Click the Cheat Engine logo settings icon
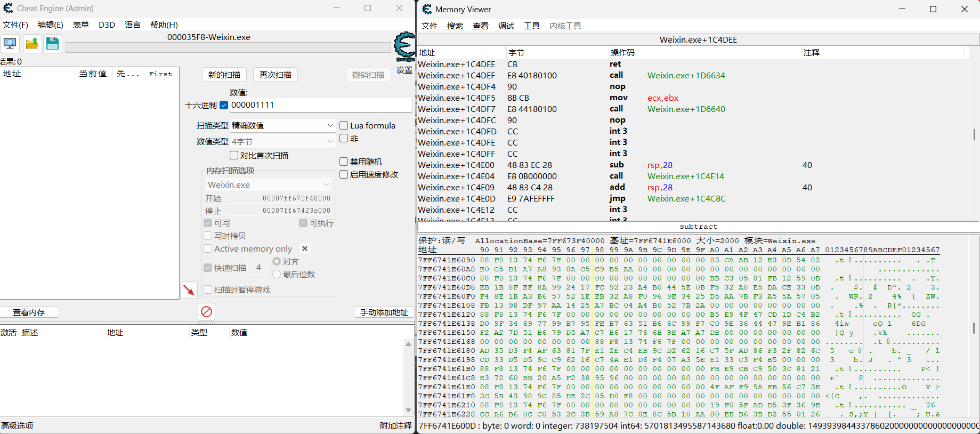The height and width of the screenshot is (434, 980). click(x=404, y=47)
